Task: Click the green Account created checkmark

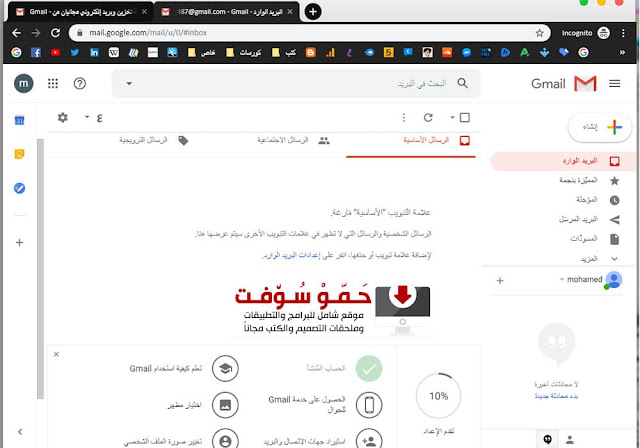Action: (x=369, y=368)
